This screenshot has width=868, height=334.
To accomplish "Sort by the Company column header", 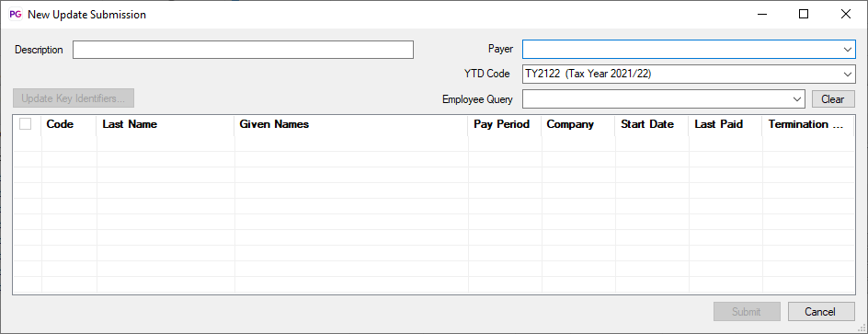I will pos(578,124).
